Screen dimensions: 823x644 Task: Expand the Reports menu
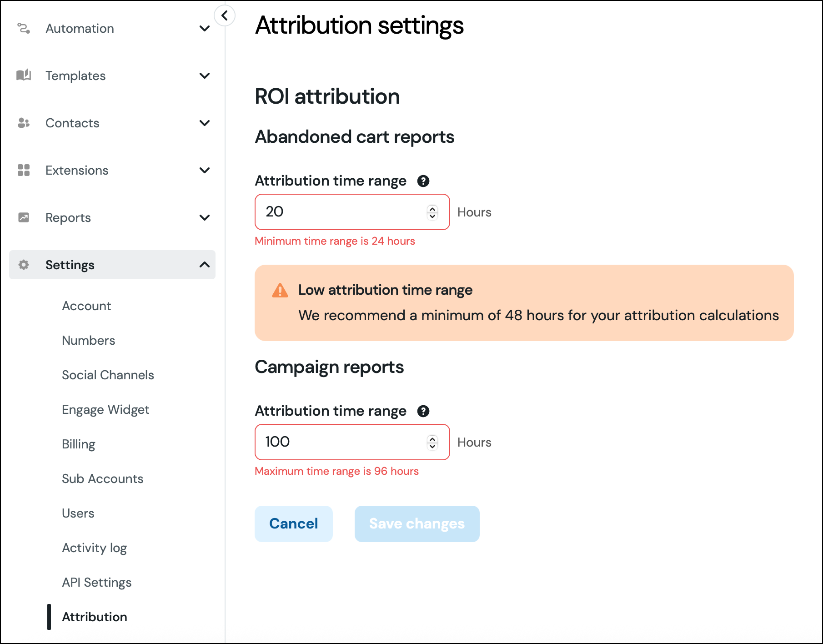(205, 217)
